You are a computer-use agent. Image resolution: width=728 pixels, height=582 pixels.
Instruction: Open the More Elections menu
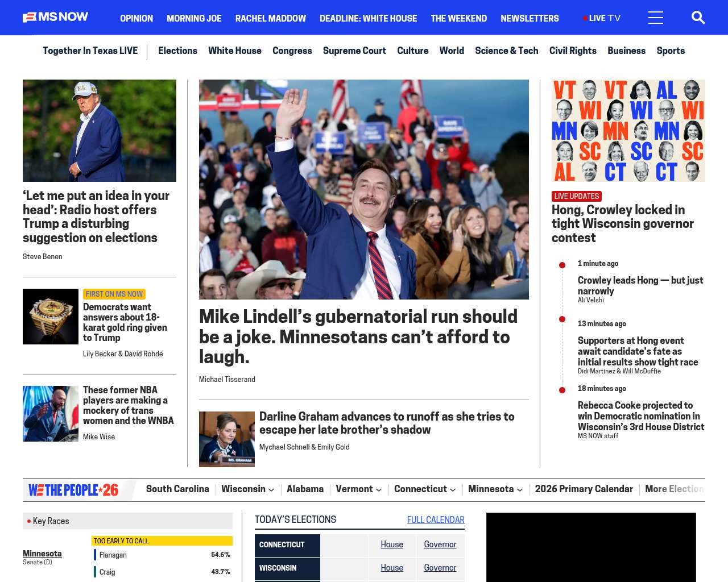[675, 489]
